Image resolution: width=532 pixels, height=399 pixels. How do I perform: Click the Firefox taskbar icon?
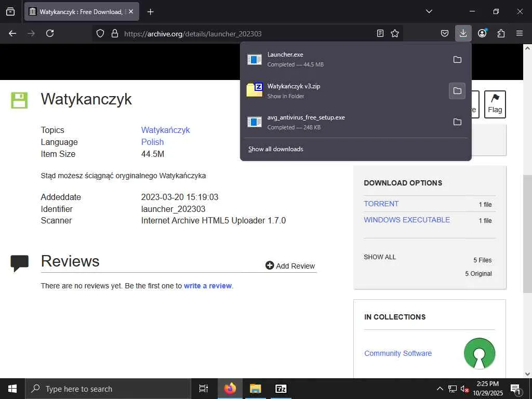point(230,389)
